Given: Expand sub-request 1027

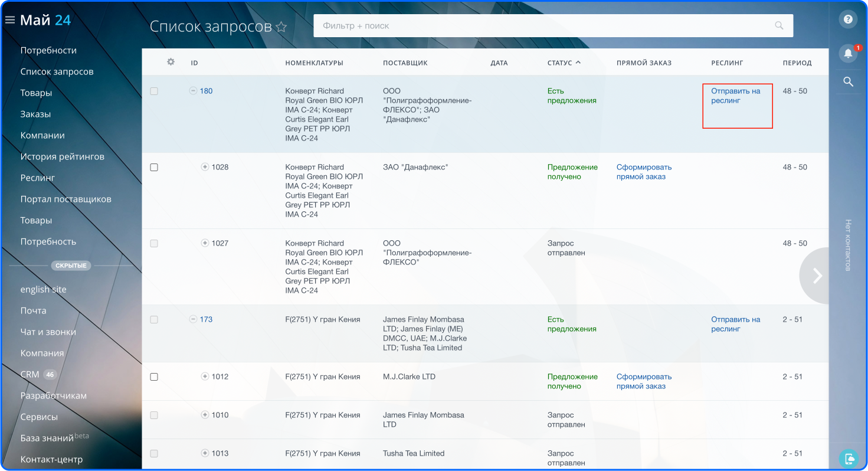Looking at the screenshot, I should pyautogui.click(x=205, y=243).
